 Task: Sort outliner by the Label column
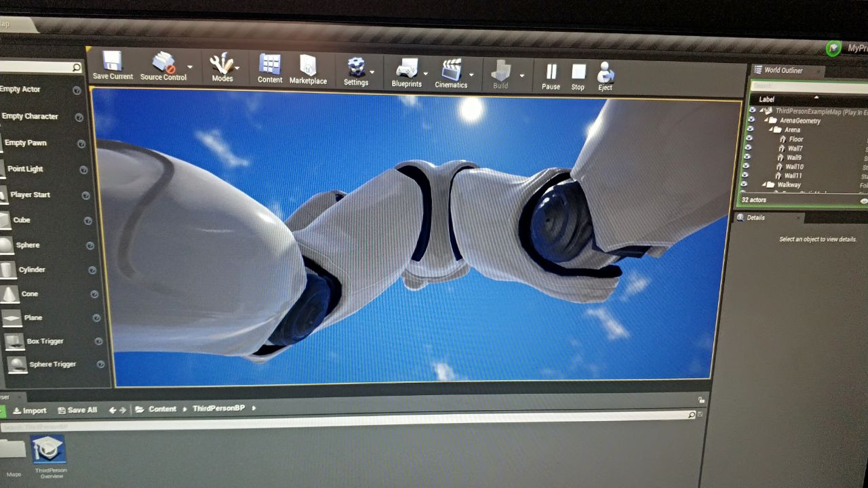point(767,99)
